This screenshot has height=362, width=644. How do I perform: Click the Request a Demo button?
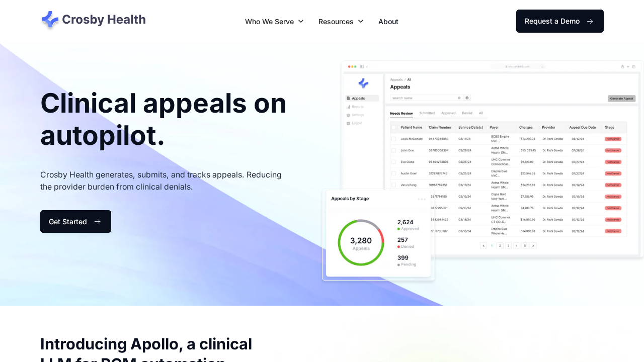coord(559,21)
